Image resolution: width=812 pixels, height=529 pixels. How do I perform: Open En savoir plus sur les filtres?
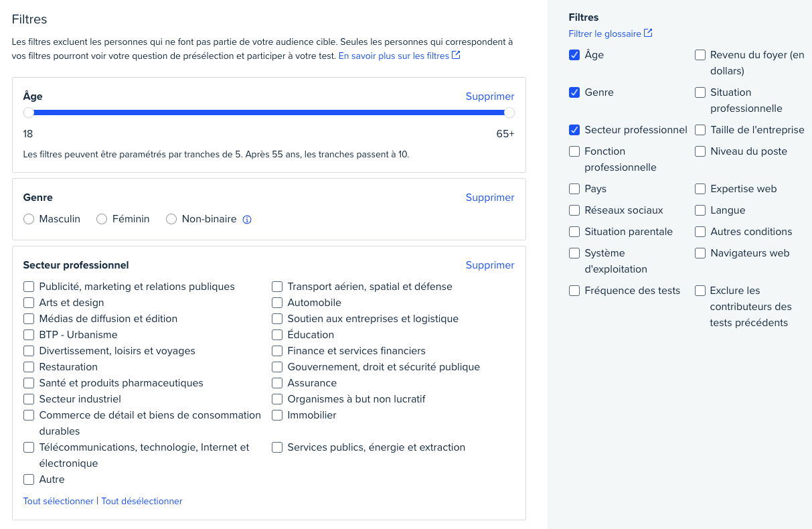tap(394, 56)
